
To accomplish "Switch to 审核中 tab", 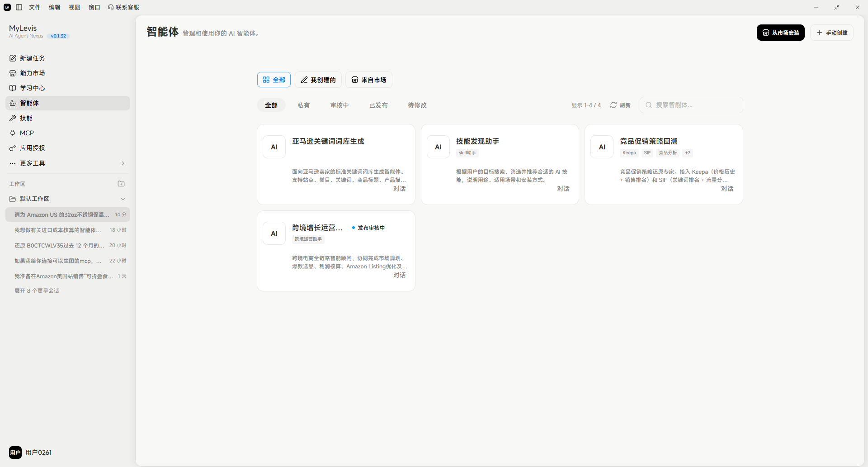I will [x=340, y=105].
